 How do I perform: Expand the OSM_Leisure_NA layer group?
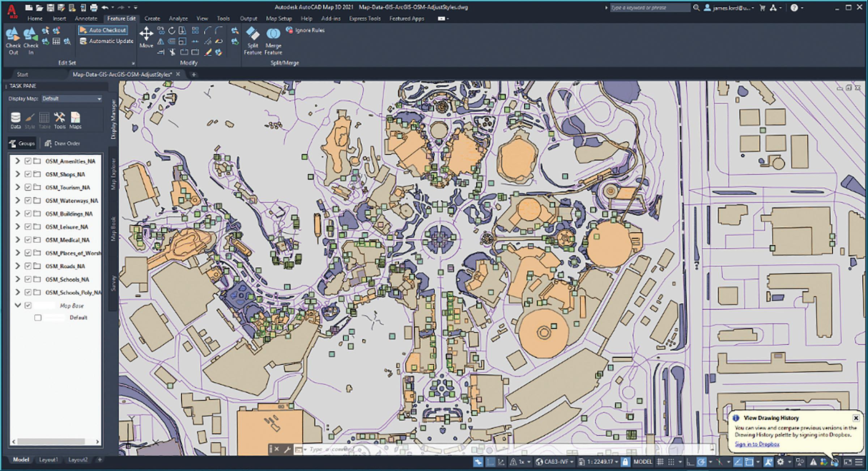pos(17,227)
